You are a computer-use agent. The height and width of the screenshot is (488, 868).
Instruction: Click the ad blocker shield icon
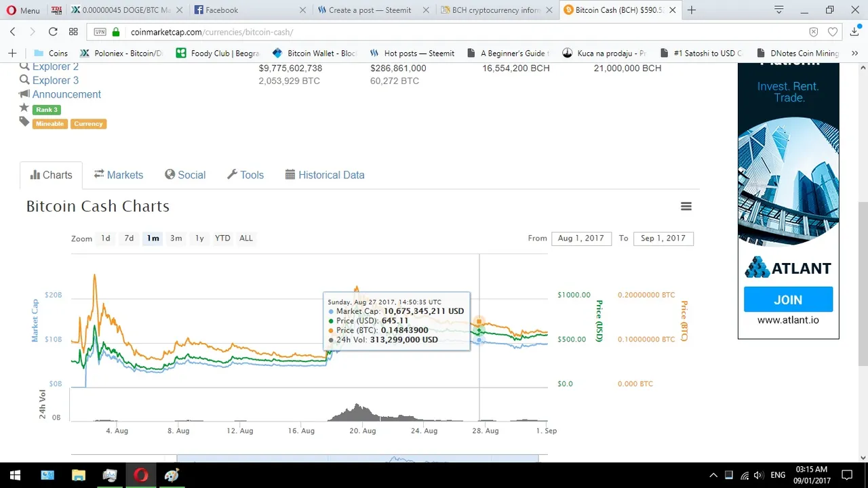[814, 32]
